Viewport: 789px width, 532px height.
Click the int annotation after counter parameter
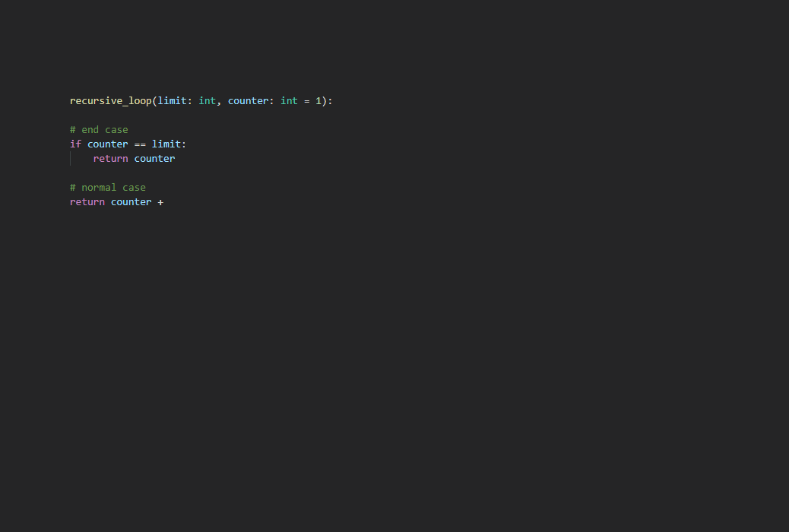tap(289, 101)
